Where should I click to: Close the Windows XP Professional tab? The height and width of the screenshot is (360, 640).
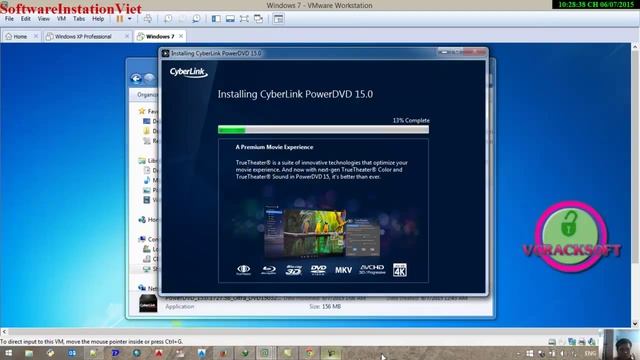[127, 36]
